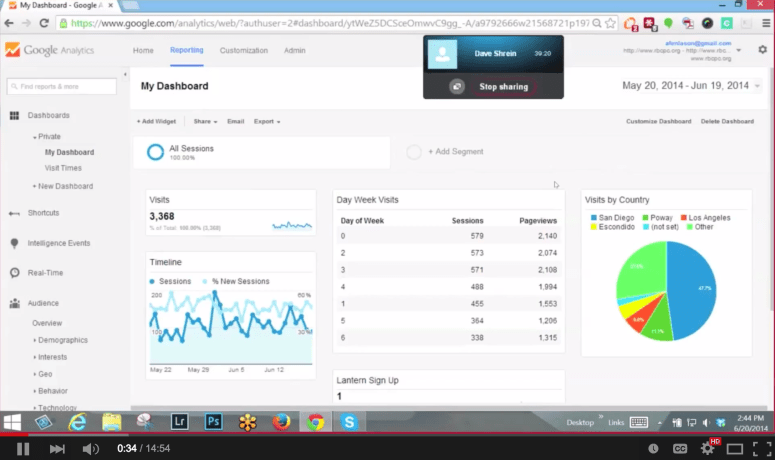This screenshot has height=460, width=775.
Task: Open the Share dropdown
Action: tap(205, 122)
